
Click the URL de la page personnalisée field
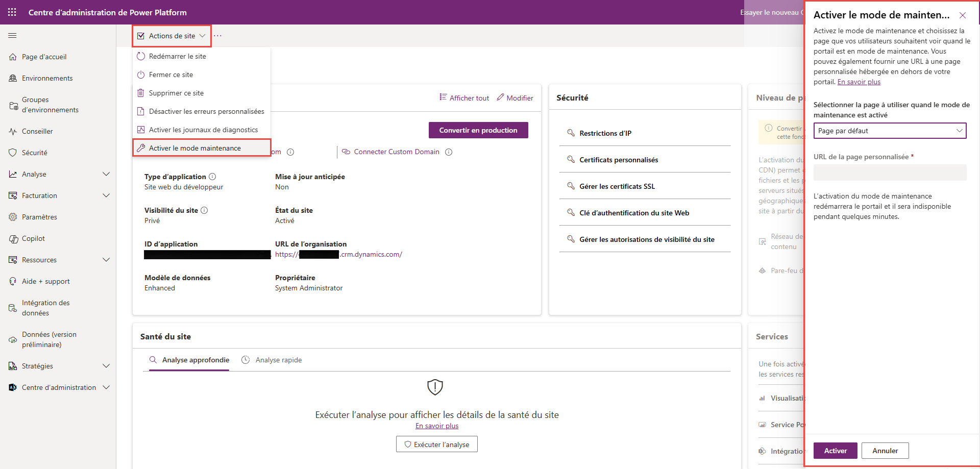click(x=889, y=172)
